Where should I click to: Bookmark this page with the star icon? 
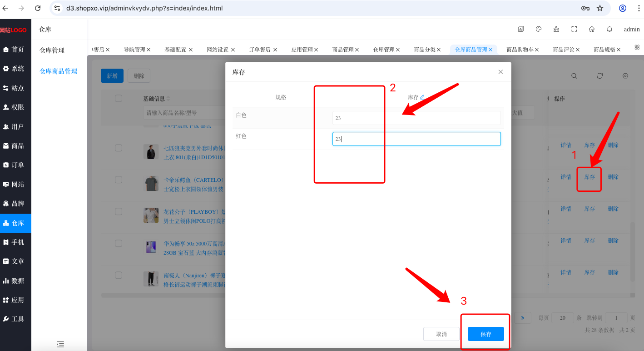600,8
